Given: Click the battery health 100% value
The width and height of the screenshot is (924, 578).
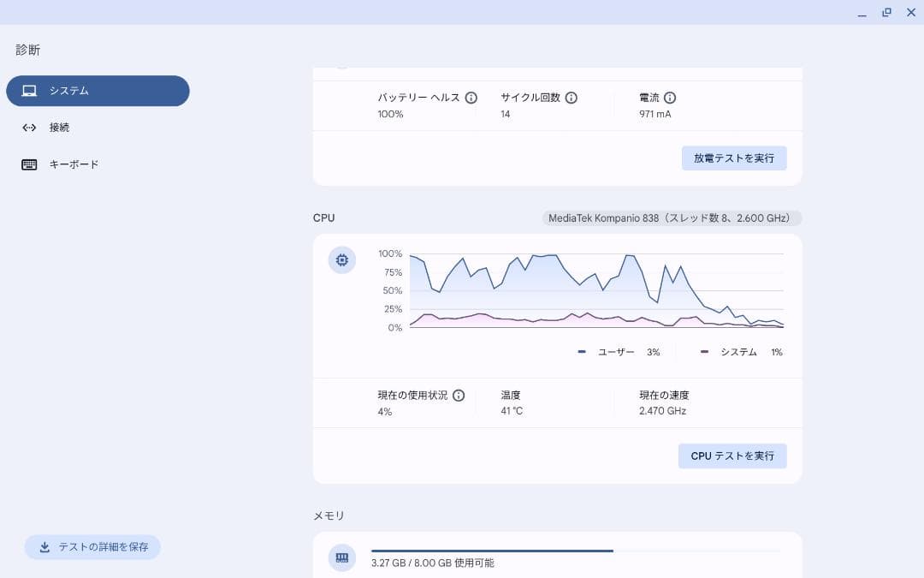Looking at the screenshot, I should tap(391, 115).
